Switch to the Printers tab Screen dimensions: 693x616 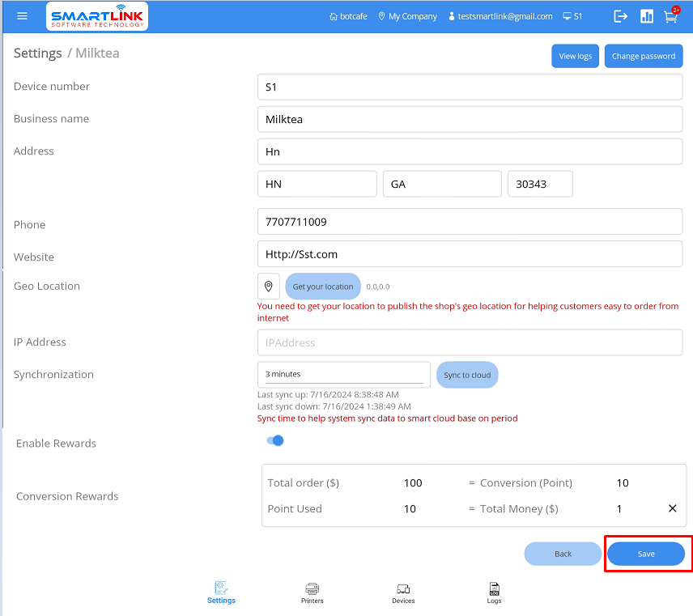pos(312,593)
